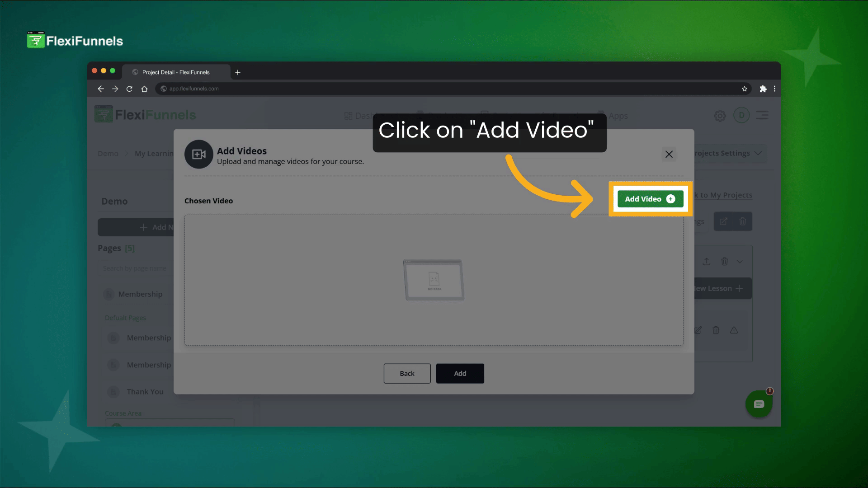The height and width of the screenshot is (488, 868).
Task: Click the black Add button
Action: [460, 373]
